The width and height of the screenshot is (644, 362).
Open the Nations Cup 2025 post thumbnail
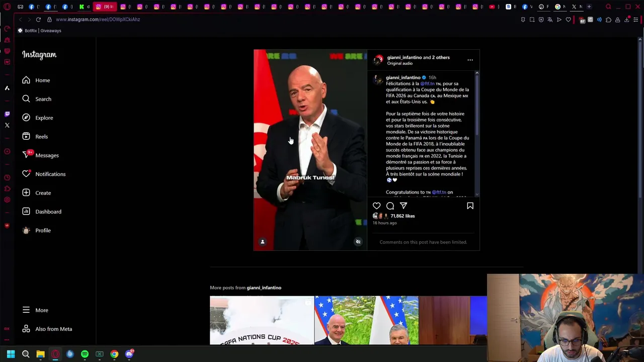262,320
